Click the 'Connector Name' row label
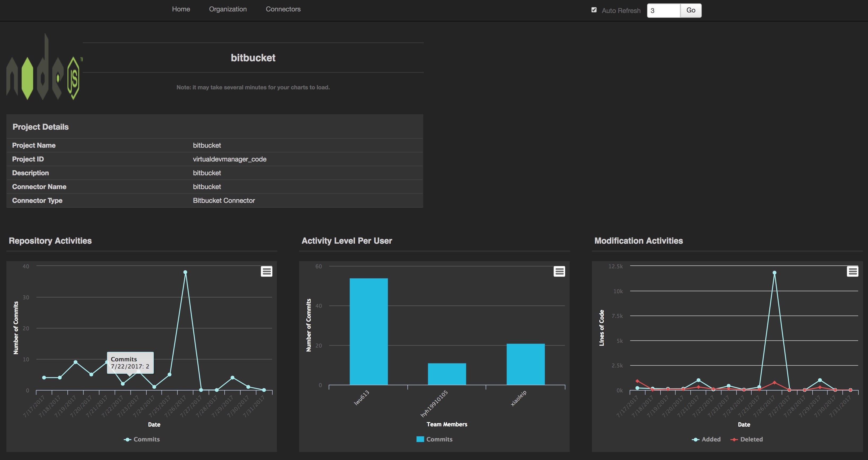Screen dimensions: 868x460 [x=39, y=187]
